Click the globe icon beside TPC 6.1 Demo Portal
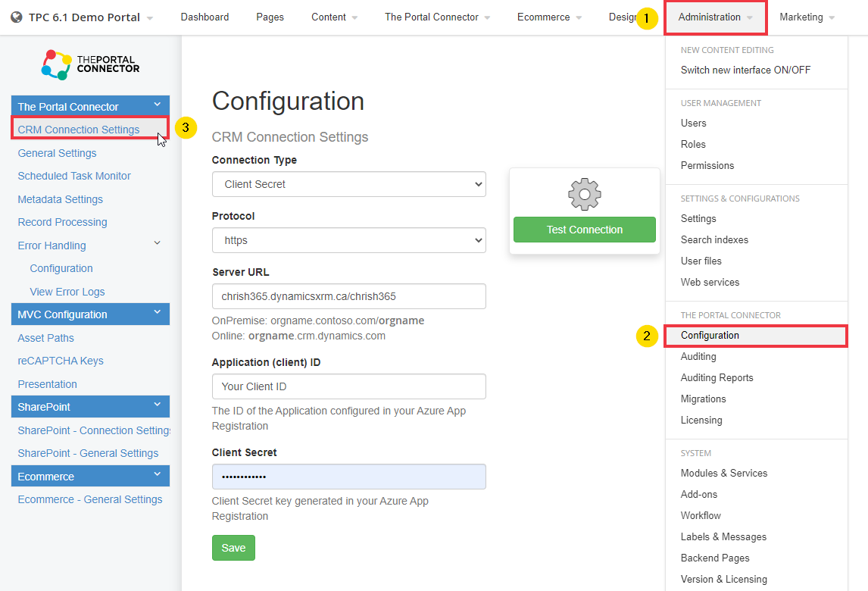 (x=17, y=17)
